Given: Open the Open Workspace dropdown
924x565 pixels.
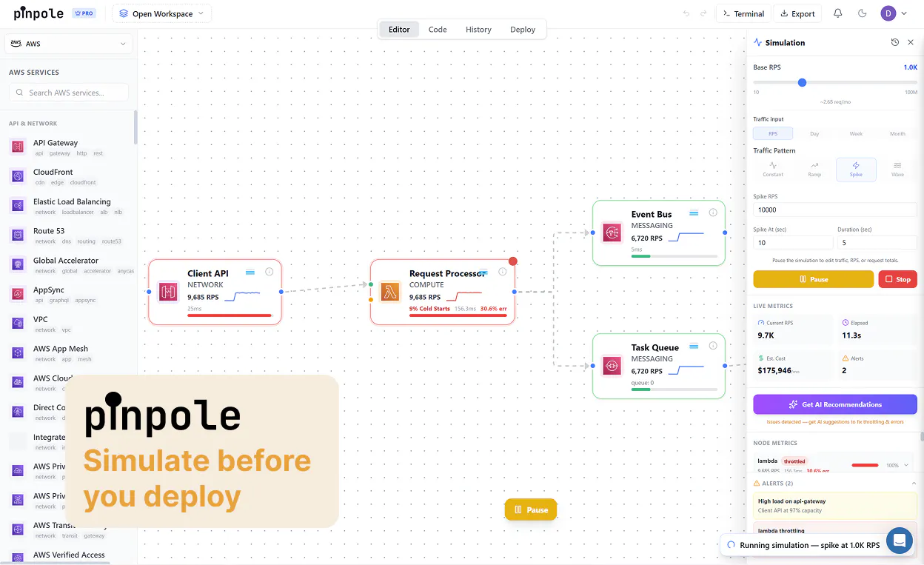Looking at the screenshot, I should click(x=161, y=13).
